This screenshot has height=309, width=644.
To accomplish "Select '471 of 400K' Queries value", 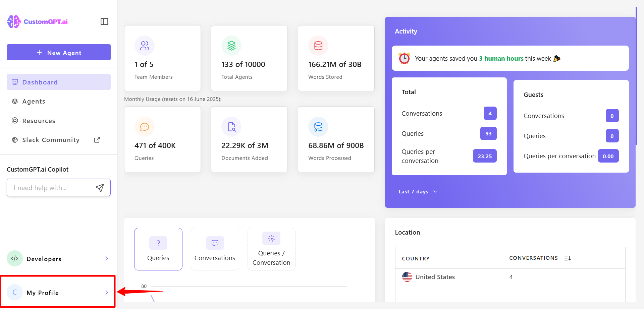I will tap(155, 145).
